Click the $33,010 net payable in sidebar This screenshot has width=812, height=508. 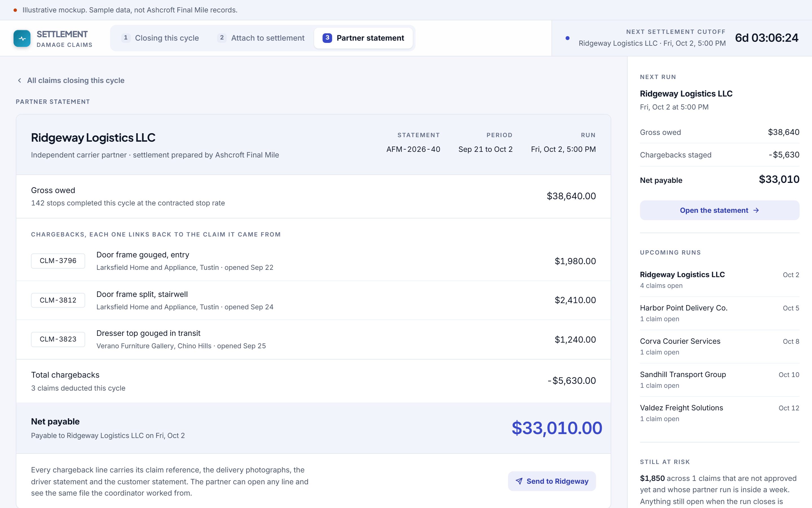click(x=779, y=179)
